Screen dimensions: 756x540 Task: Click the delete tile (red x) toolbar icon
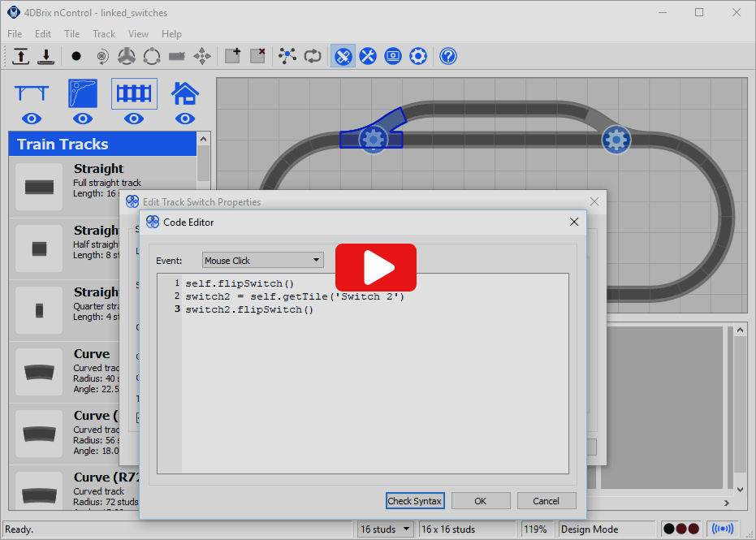pos(258,56)
